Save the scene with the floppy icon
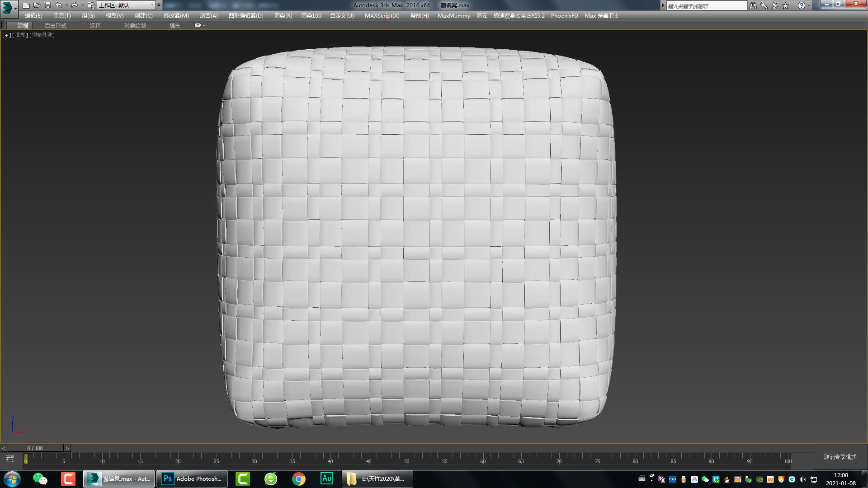868x488 pixels. (x=47, y=5)
